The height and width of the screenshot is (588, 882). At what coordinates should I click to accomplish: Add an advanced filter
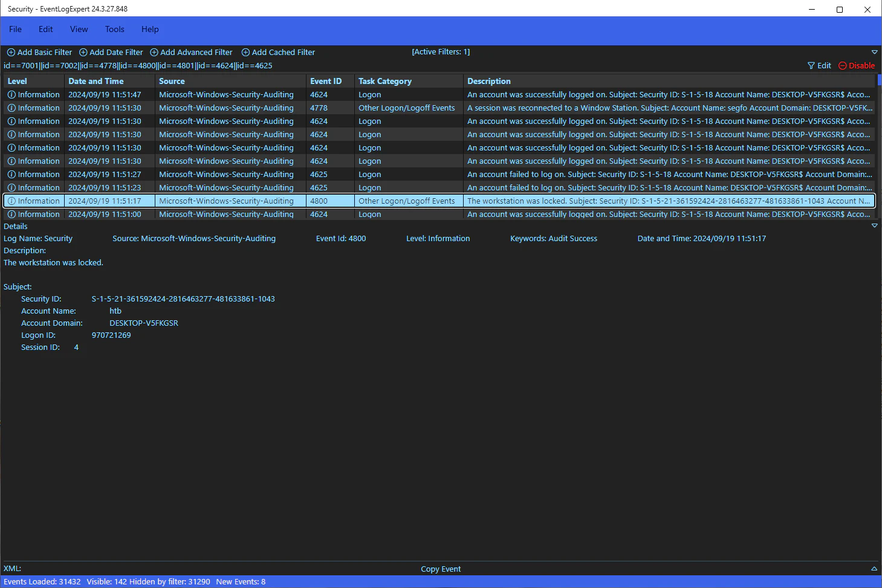pos(191,53)
